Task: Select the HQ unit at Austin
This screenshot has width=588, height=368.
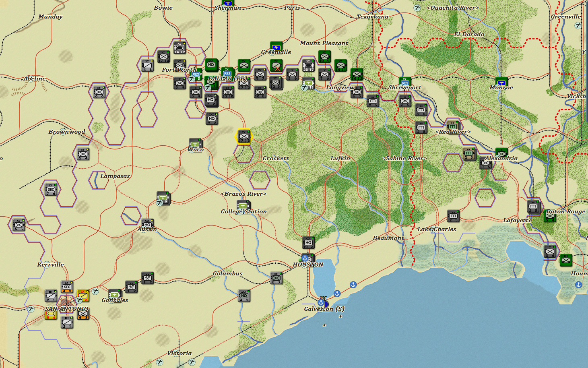Action: 147,225
